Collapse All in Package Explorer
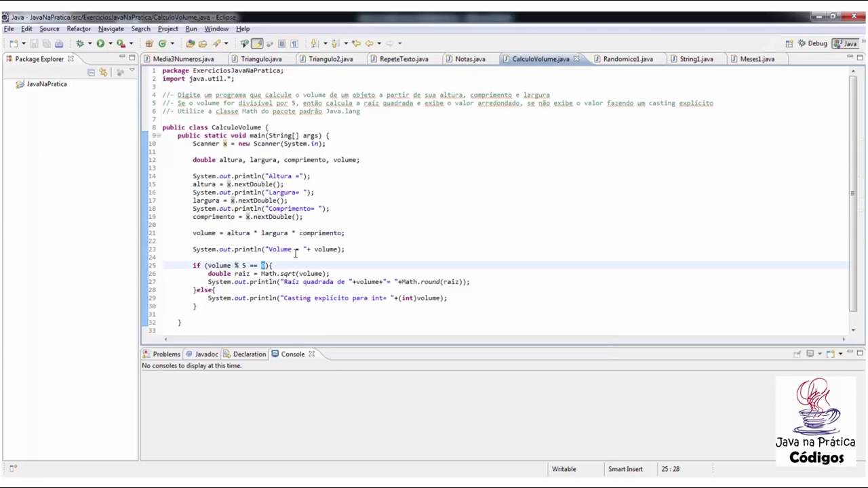The image size is (868, 488). pos(91,72)
